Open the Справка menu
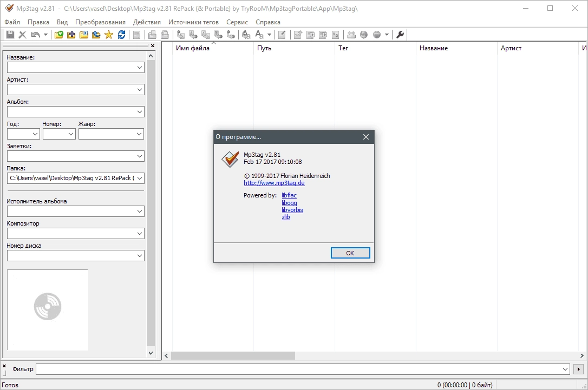Image resolution: width=588 pixels, height=390 pixels. coord(268,22)
